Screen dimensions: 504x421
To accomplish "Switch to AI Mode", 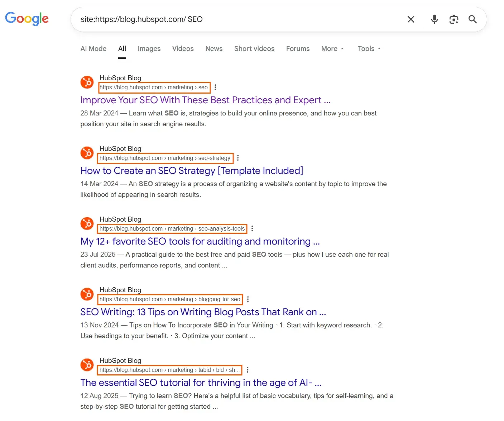I will click(93, 48).
